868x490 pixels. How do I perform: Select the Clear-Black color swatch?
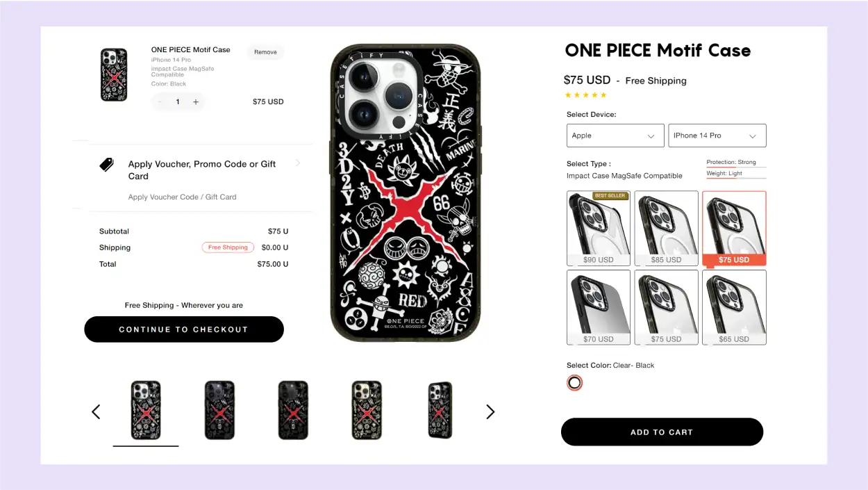point(574,382)
